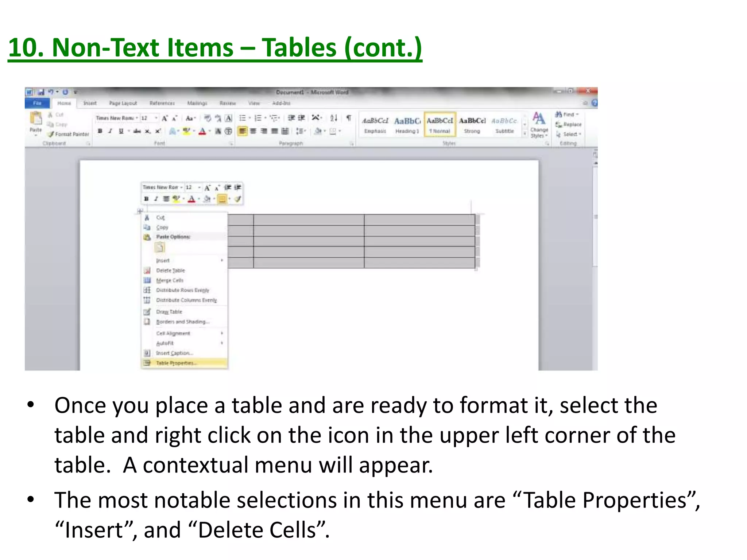Click the red Font Color button in ribbon

[202, 131]
